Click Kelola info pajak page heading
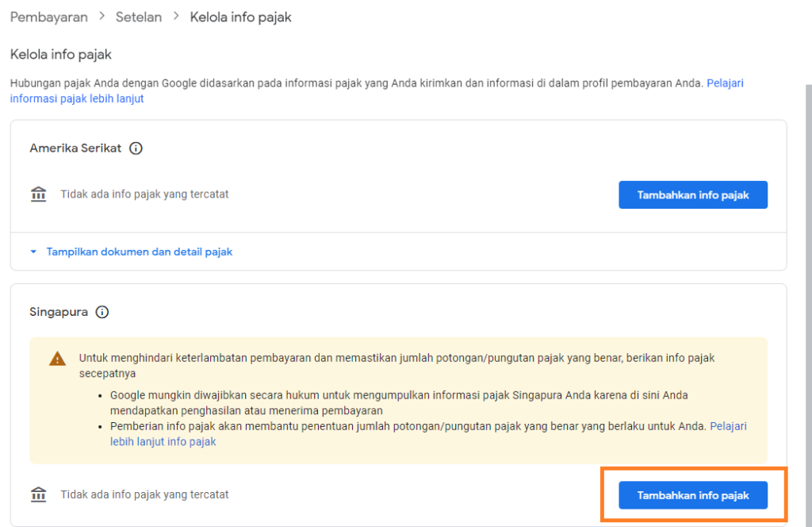This screenshot has height=527, width=812. click(60, 55)
